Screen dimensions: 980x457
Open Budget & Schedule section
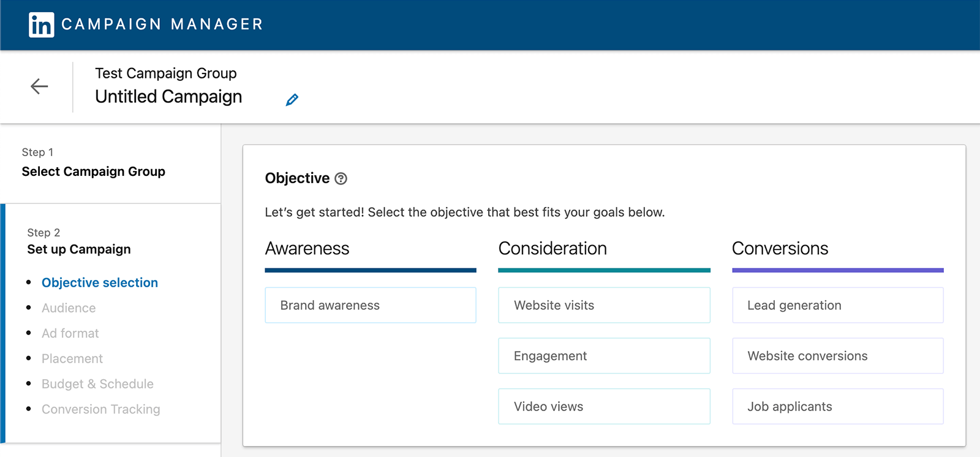(97, 384)
